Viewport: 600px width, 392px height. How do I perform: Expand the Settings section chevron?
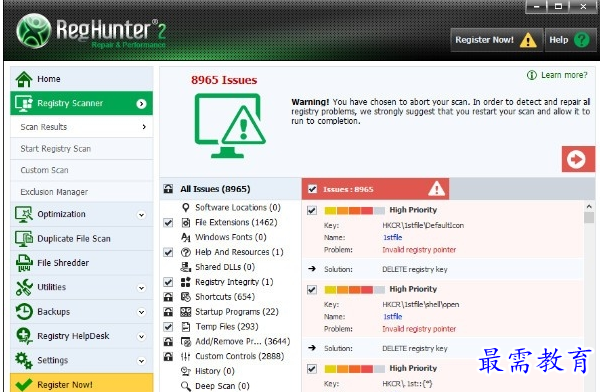(142, 361)
